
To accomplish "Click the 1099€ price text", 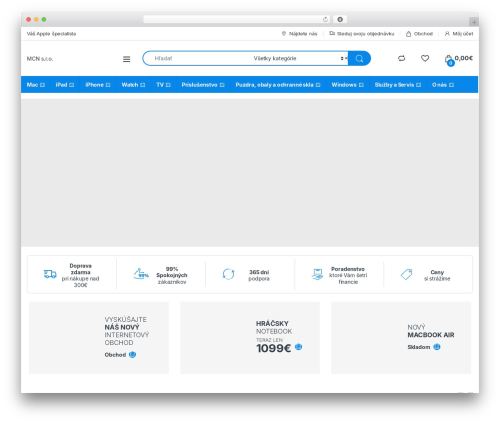I will click(x=273, y=348).
